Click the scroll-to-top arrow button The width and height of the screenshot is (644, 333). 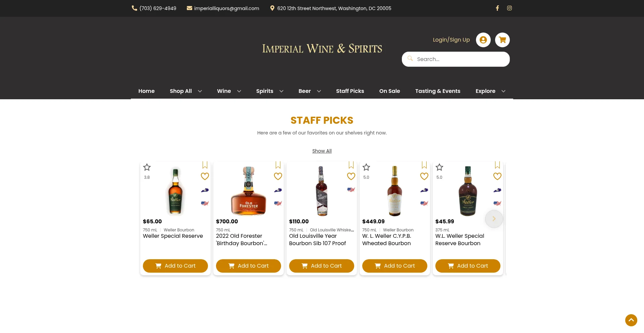coord(631,320)
